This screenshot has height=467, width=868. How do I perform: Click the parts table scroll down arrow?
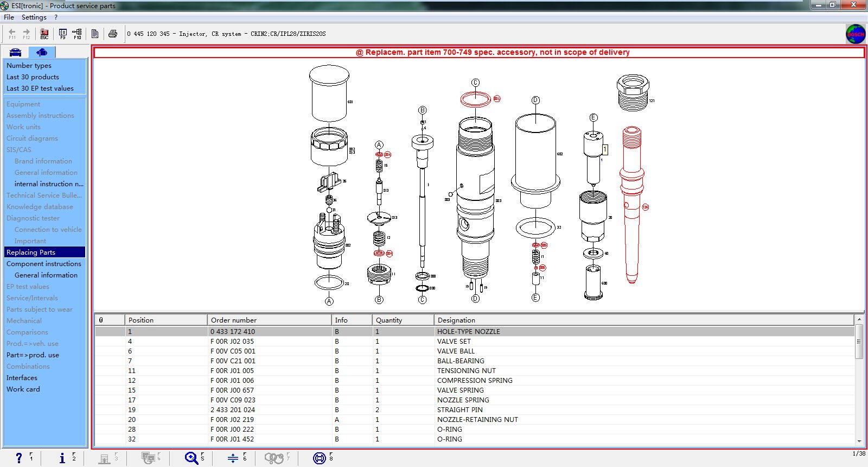coord(859,441)
